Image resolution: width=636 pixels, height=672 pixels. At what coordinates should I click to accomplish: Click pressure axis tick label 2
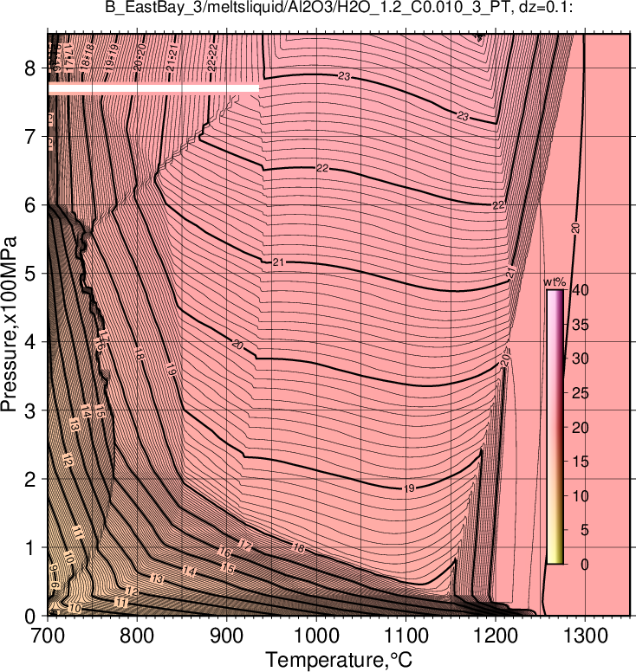click(x=30, y=479)
